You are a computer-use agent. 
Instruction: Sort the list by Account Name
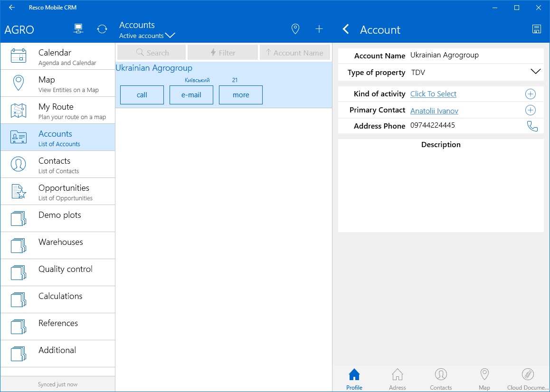coord(295,53)
